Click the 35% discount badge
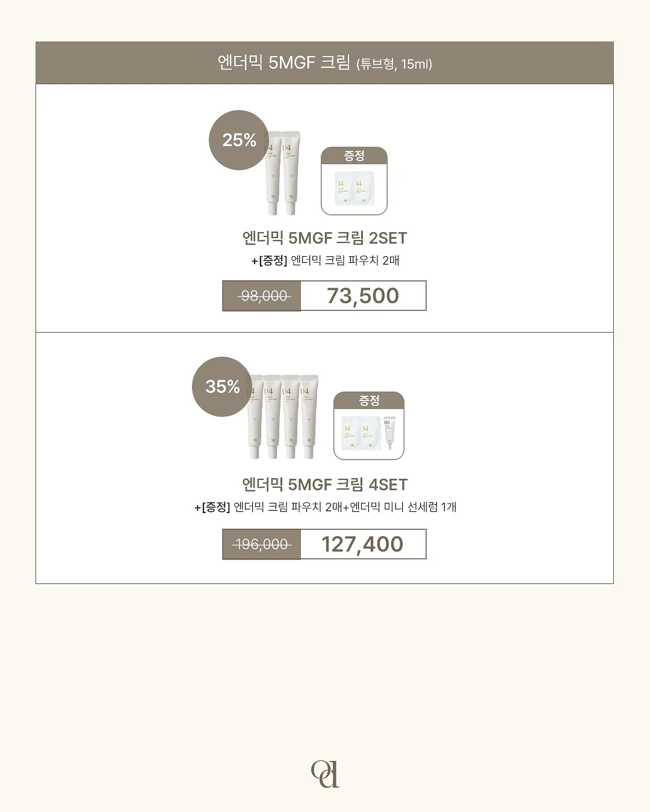 [222, 387]
